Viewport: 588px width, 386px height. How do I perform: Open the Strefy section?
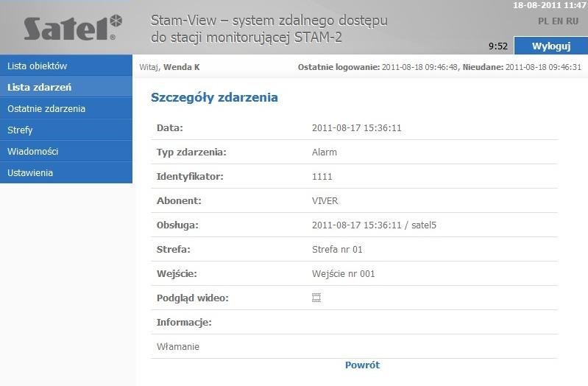[x=66, y=130]
